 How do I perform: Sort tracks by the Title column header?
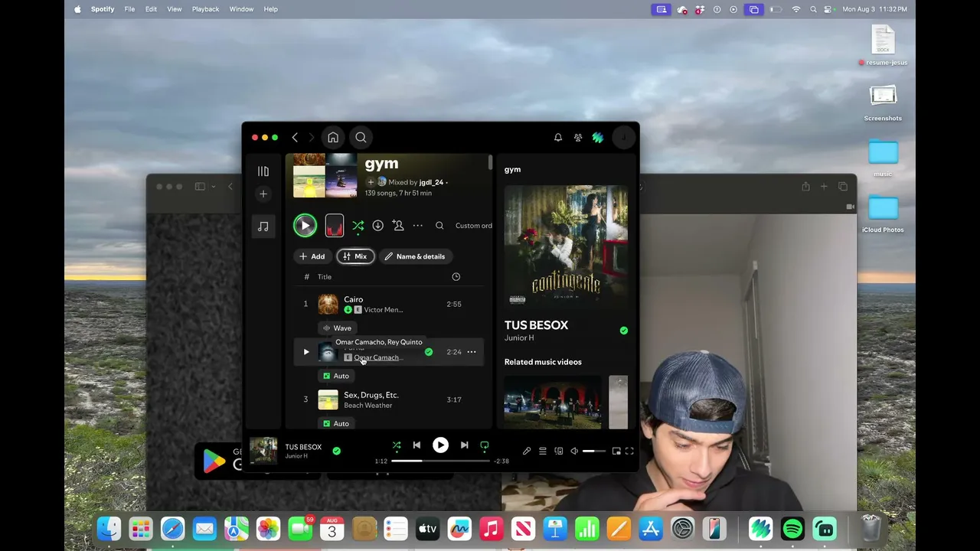point(325,277)
